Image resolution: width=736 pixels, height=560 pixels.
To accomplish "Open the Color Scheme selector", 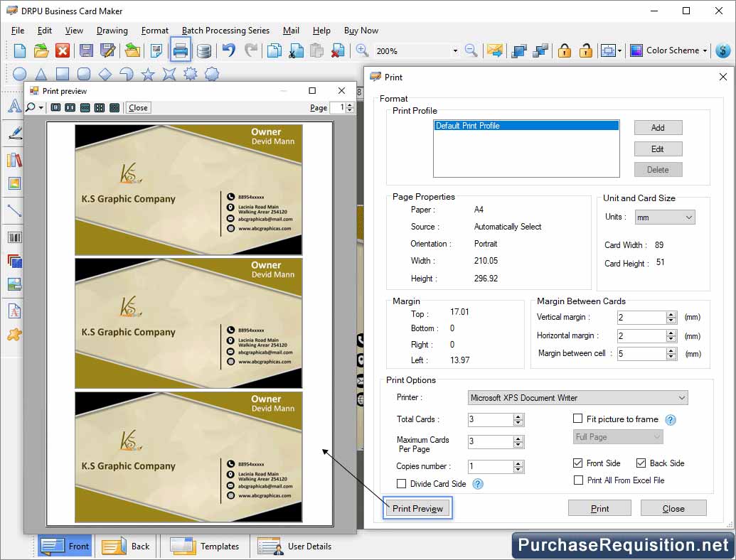I will click(x=667, y=50).
